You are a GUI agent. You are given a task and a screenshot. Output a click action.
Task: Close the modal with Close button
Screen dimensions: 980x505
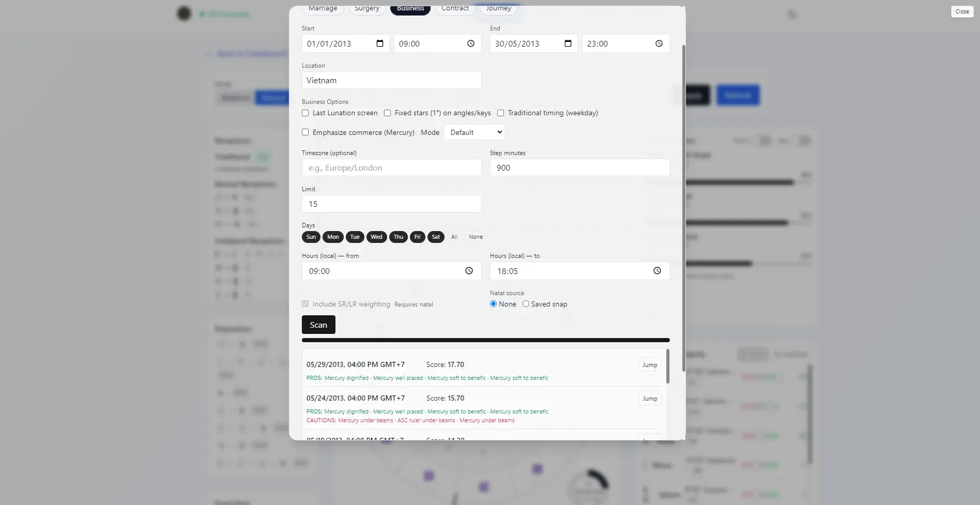tap(962, 11)
